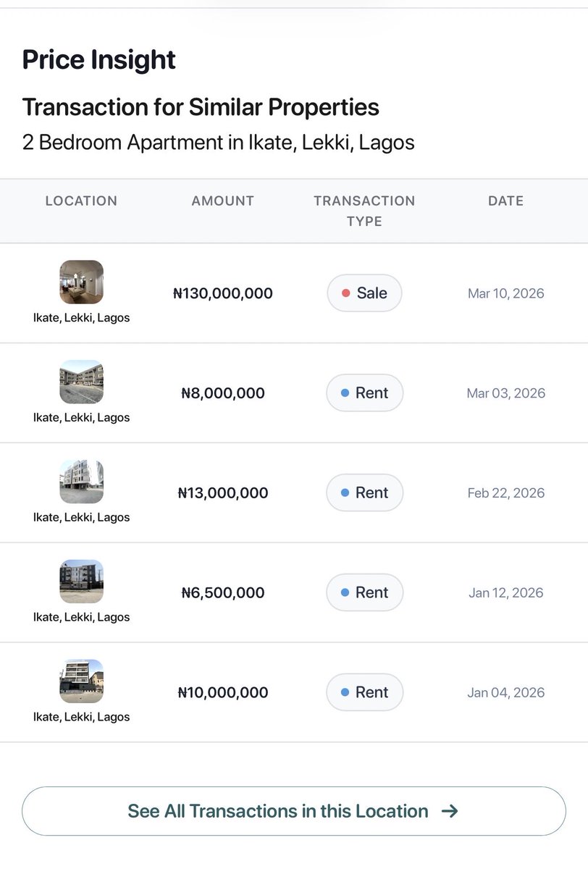588x869 pixels.
Task: Click the Date column header
Action: 506,201
